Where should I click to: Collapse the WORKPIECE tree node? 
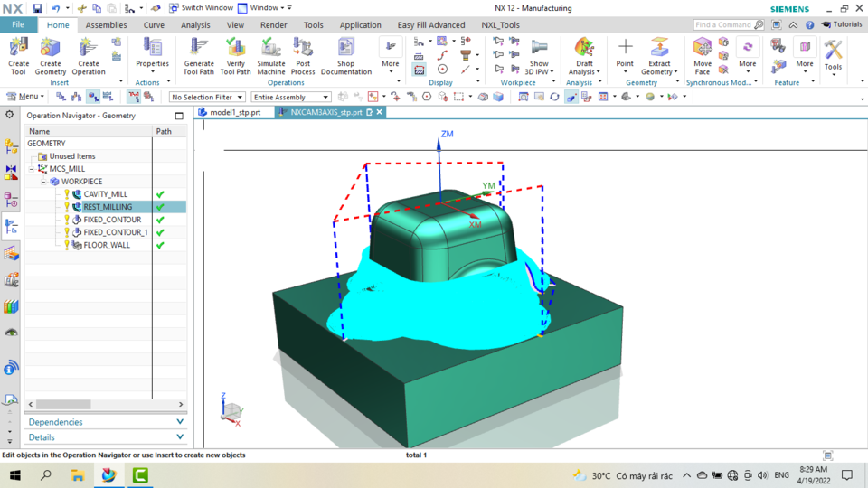43,182
